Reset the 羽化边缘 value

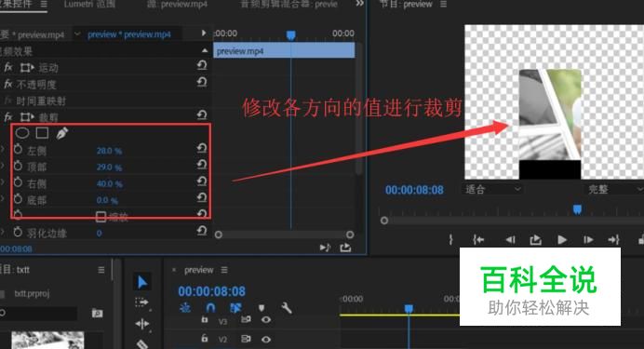(202, 231)
